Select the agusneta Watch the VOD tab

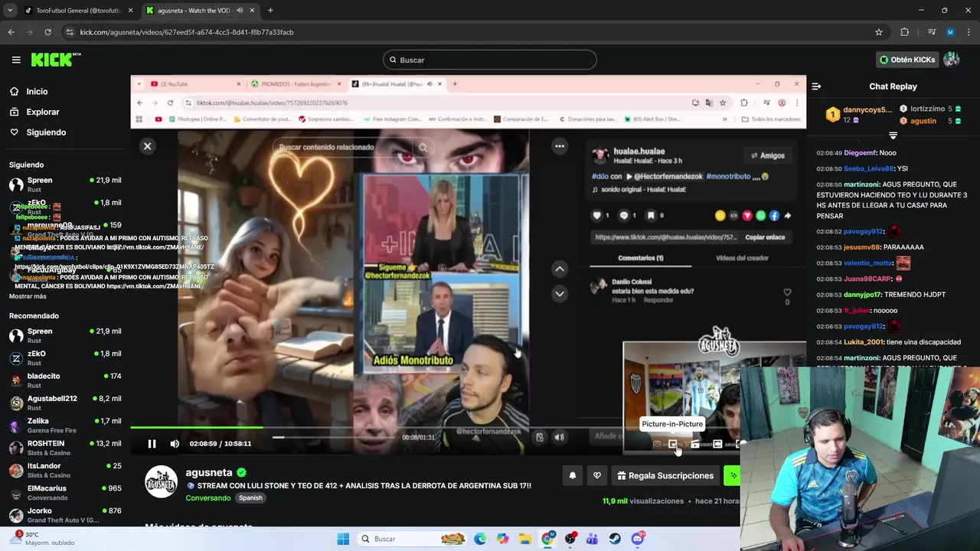click(201, 11)
